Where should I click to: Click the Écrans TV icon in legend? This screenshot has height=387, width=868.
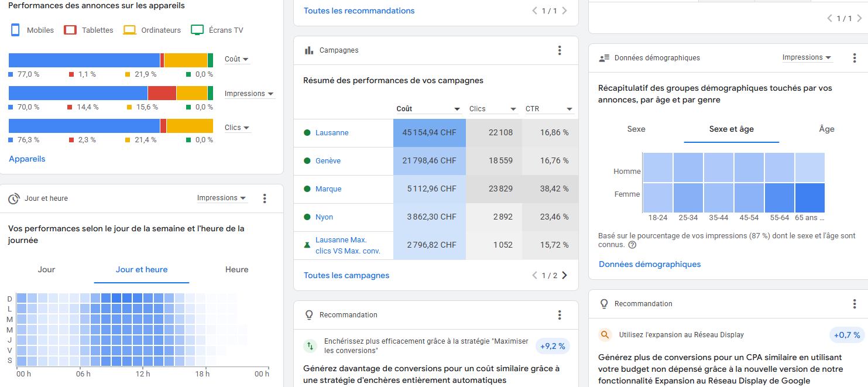(x=197, y=30)
